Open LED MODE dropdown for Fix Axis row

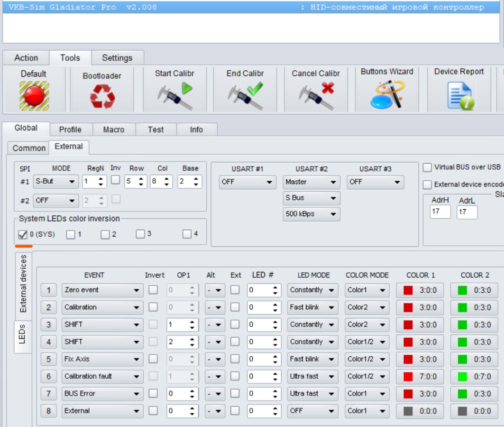pyautogui.click(x=312, y=359)
